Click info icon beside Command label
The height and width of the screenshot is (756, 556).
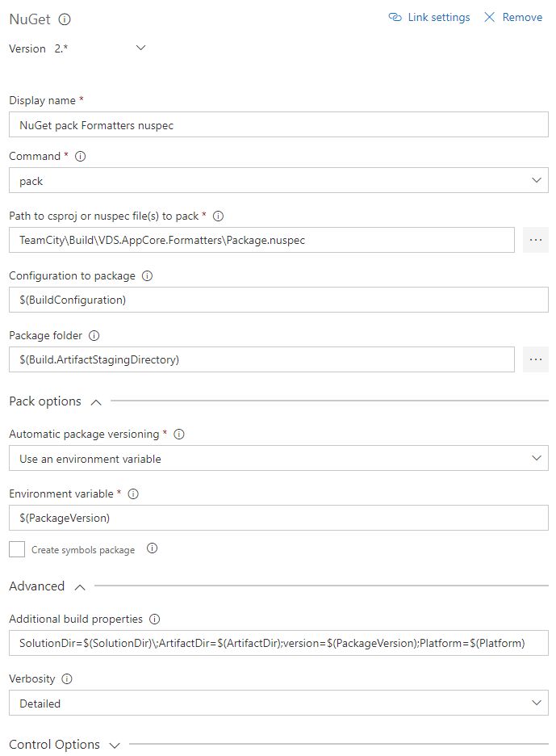(x=80, y=156)
